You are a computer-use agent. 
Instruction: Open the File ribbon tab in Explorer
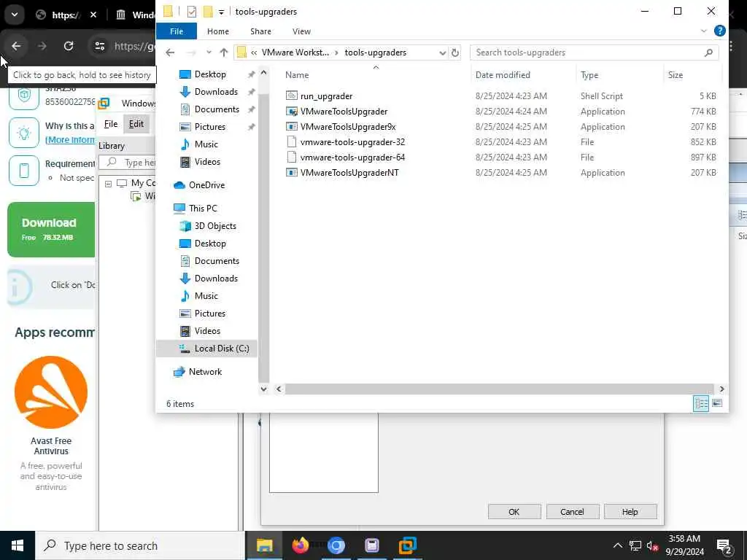(177, 31)
